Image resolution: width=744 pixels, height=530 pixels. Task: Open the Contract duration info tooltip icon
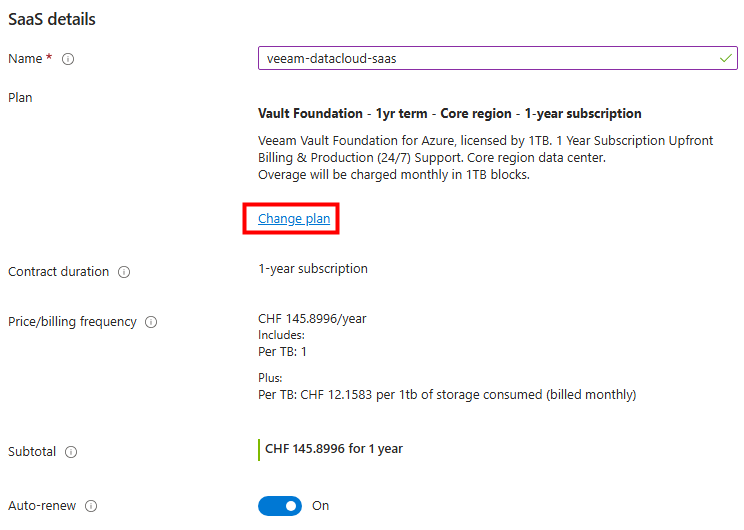pos(124,272)
